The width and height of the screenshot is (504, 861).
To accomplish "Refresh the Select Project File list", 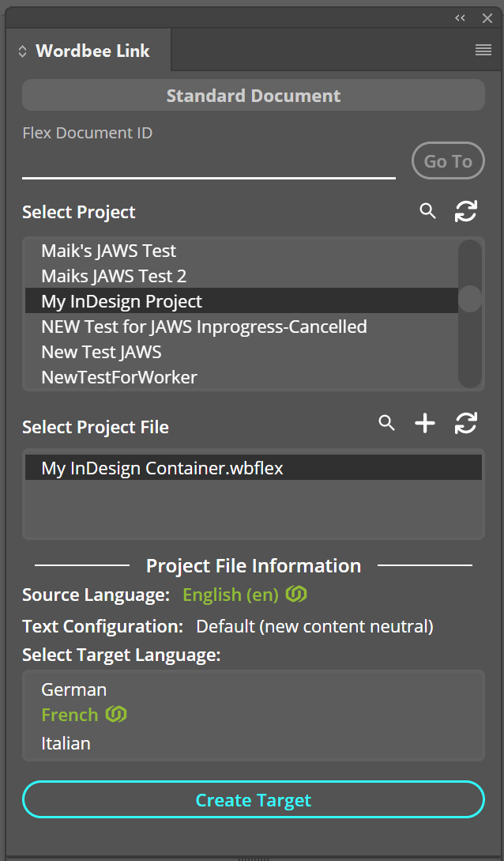I will click(x=466, y=424).
